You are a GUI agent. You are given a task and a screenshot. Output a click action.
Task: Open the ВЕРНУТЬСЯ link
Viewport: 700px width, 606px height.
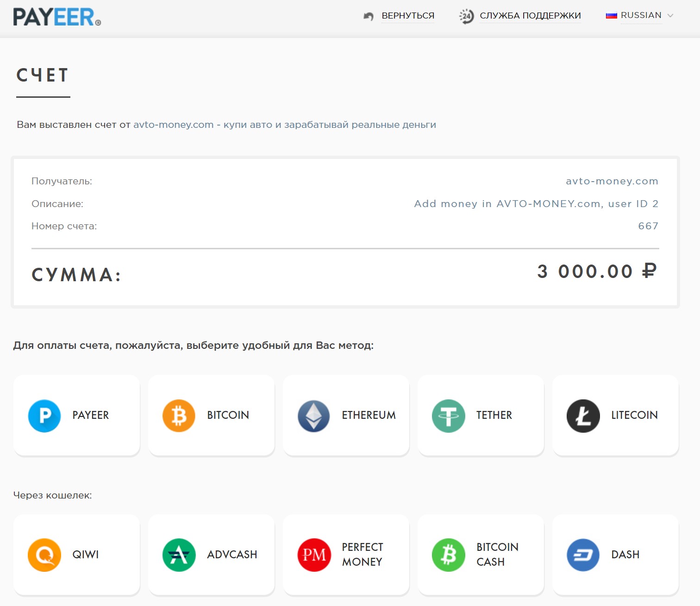(x=408, y=16)
